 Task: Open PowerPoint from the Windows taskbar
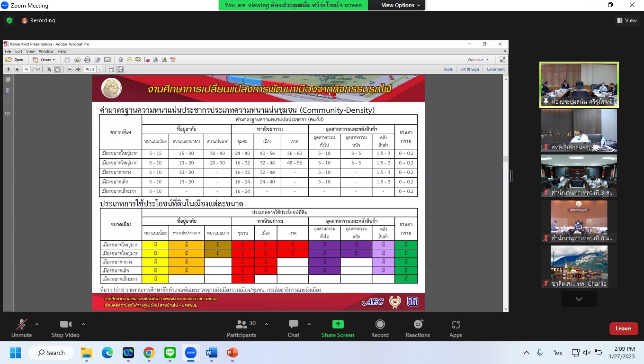point(232,353)
